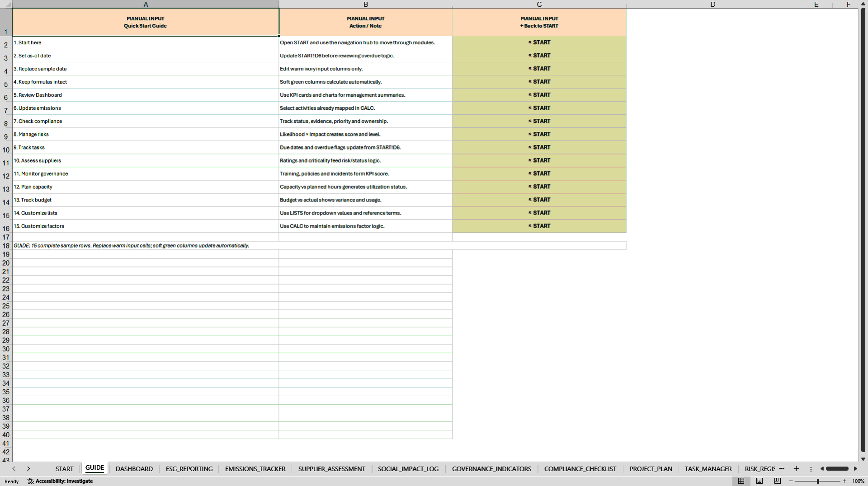
Task: Open the TASK_MANAGER sheet tab
Action: point(708,469)
